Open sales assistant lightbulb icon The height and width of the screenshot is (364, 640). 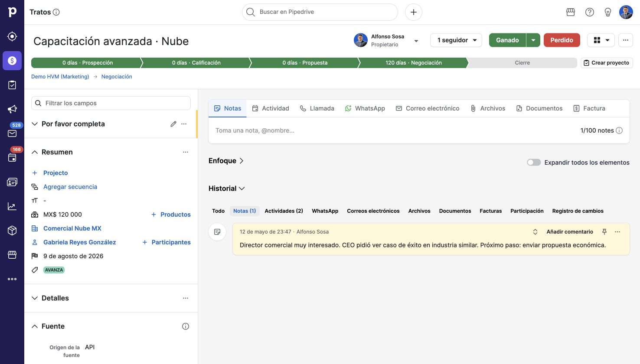(608, 12)
